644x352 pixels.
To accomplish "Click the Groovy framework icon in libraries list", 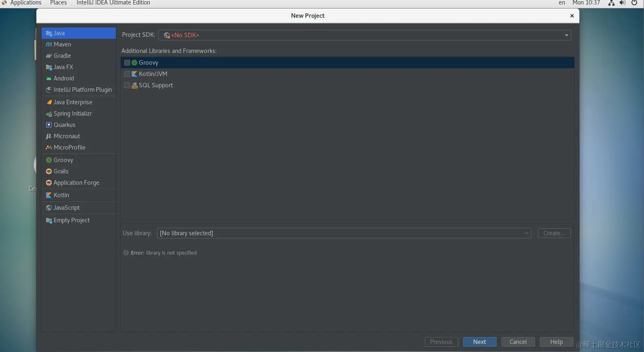I will [134, 63].
